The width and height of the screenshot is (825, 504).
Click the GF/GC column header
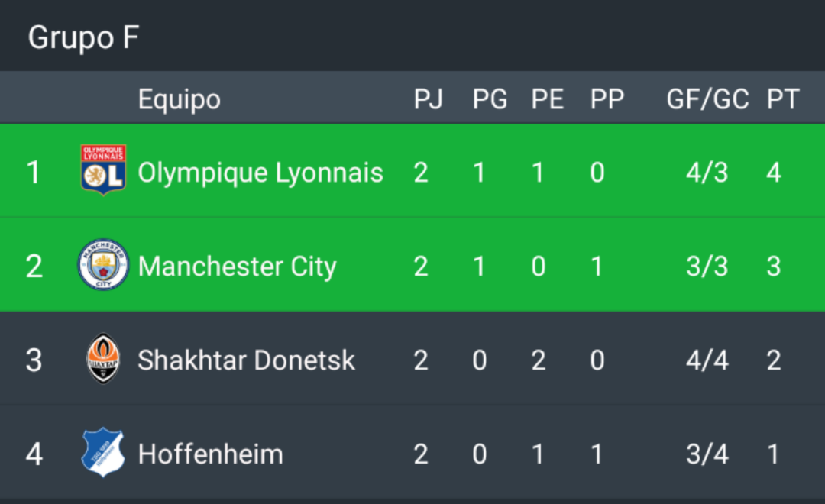point(707,99)
